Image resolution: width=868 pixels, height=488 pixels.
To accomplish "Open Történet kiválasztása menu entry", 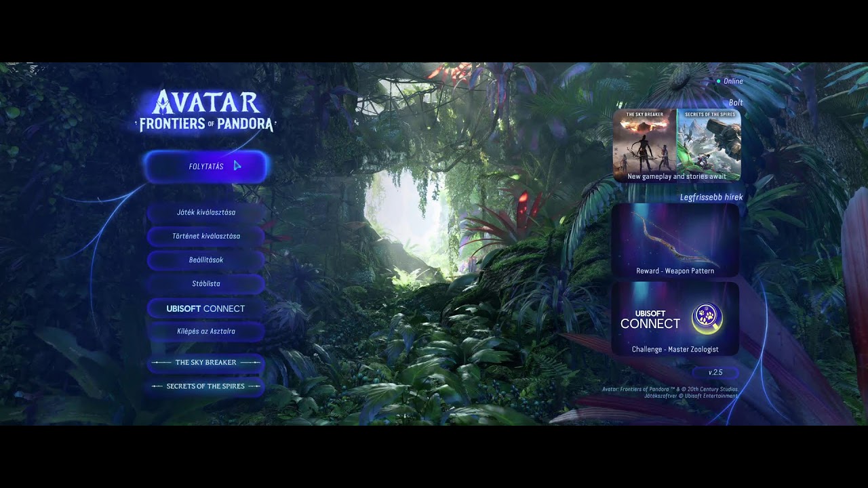I will point(206,237).
